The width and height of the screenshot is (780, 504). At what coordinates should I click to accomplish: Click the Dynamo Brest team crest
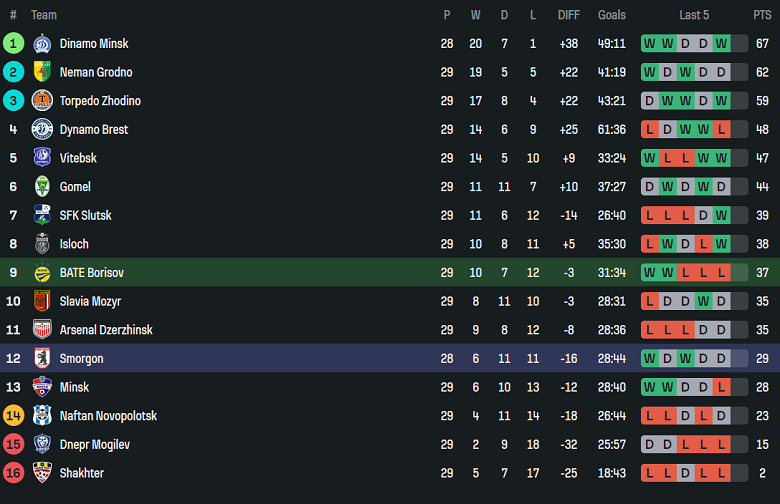coord(42,129)
